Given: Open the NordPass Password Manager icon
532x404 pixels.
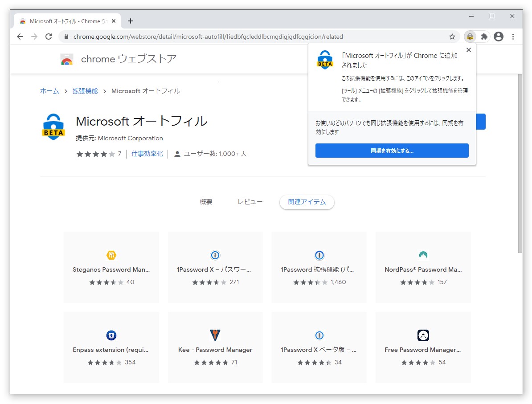Looking at the screenshot, I should [423, 255].
